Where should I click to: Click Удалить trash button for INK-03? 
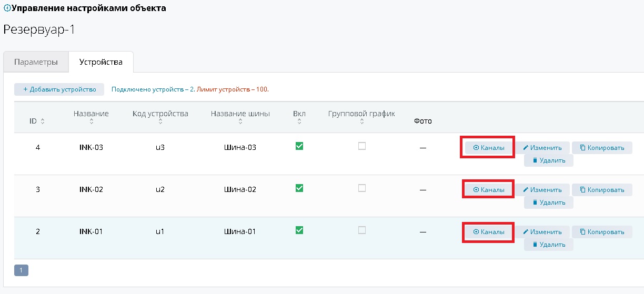(548, 160)
